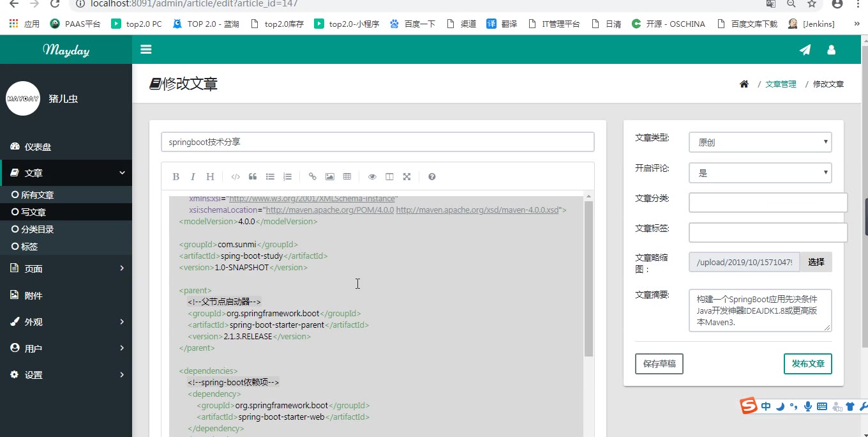Click 选择 to choose thumbnail
The image size is (868, 437).
click(816, 262)
